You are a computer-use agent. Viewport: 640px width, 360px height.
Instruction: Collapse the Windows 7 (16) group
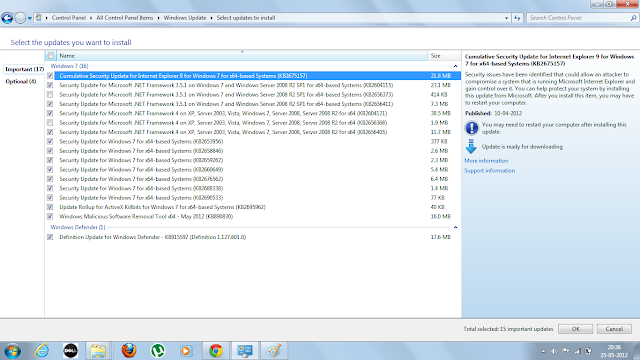click(x=456, y=66)
